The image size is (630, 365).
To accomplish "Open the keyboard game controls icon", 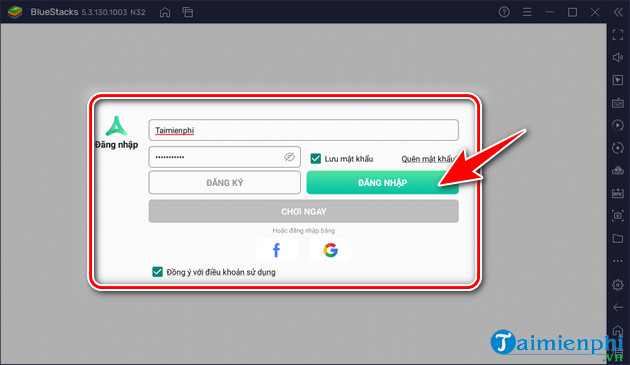I will tap(618, 103).
